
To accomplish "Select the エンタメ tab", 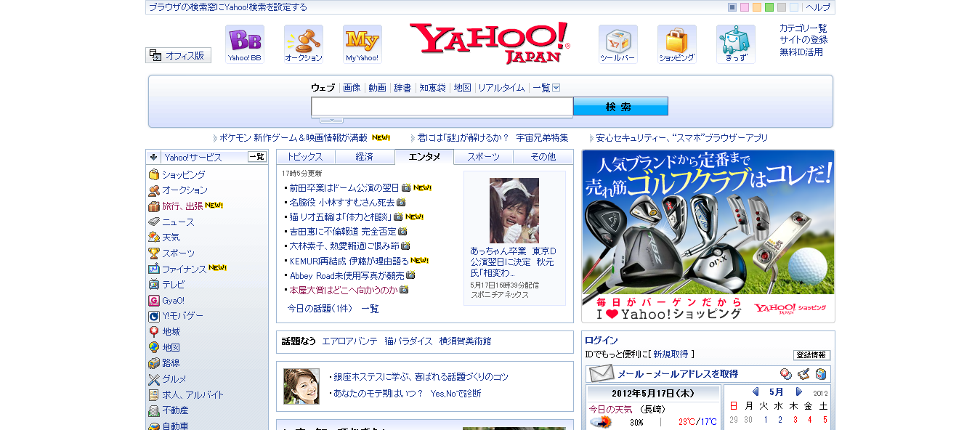I will [424, 157].
